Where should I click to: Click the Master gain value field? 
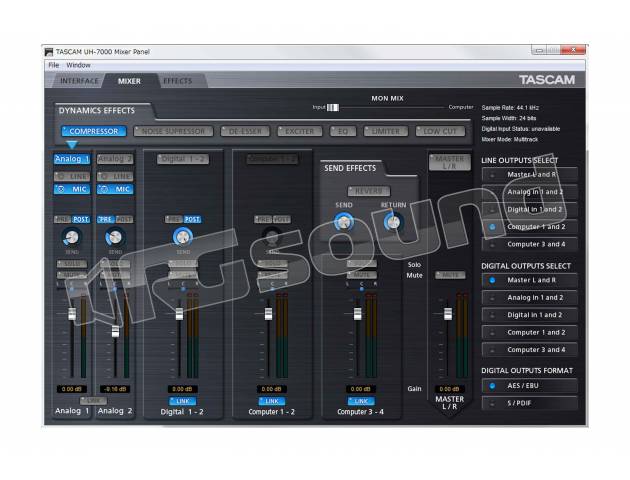(450, 389)
